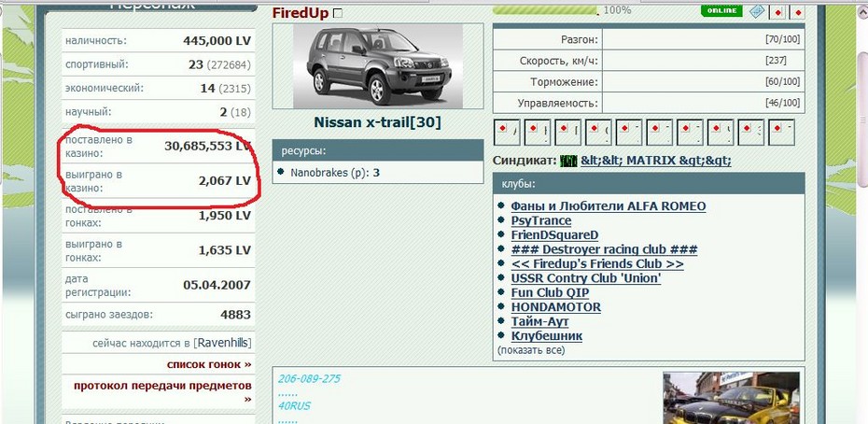Click the scientific rating '2 (18)'
The height and width of the screenshot is (424, 868).
[235, 112]
